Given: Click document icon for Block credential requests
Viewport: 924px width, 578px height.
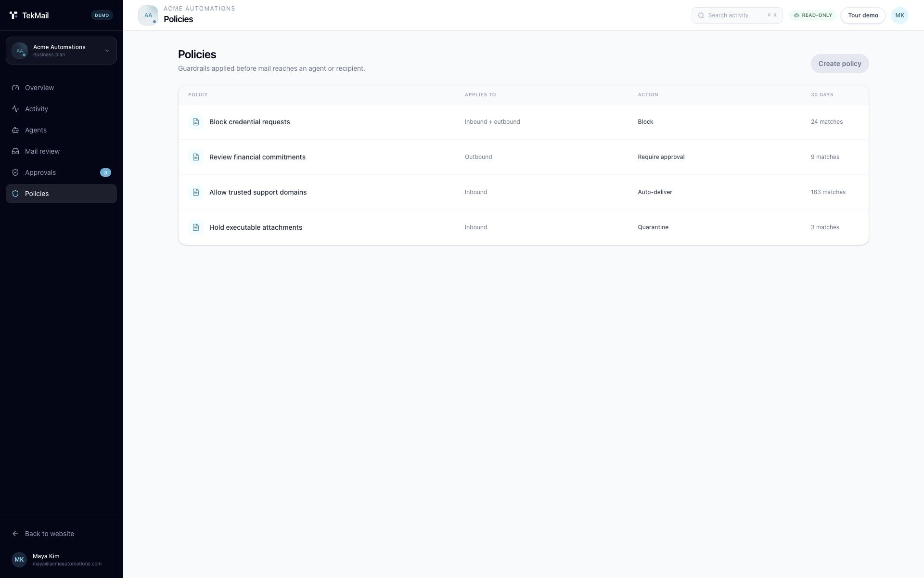Looking at the screenshot, I should click(x=196, y=122).
